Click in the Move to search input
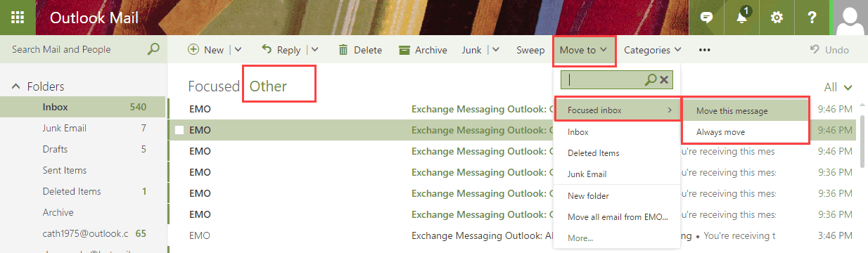868x253 pixels. [x=603, y=79]
